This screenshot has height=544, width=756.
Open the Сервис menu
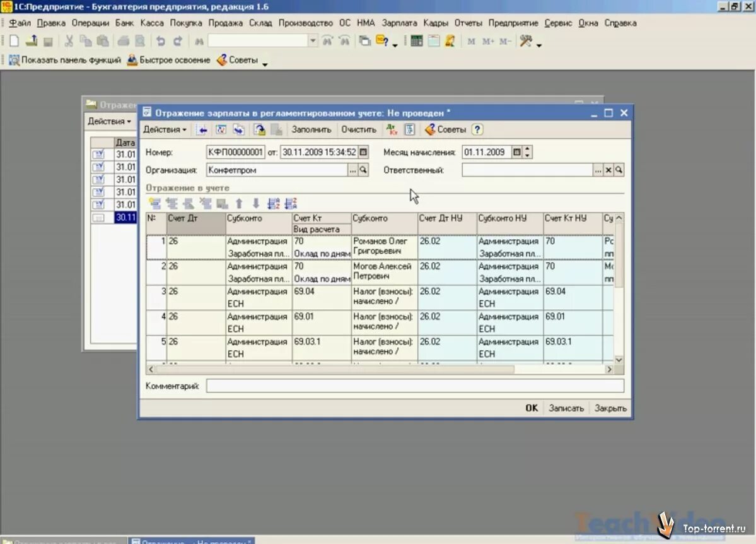(x=558, y=23)
